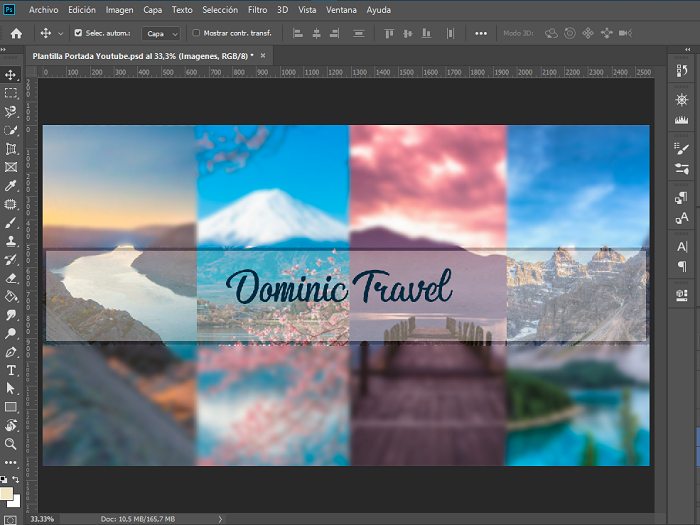The width and height of the screenshot is (700, 525).
Task: Open the Character panel icon
Action: point(681,246)
